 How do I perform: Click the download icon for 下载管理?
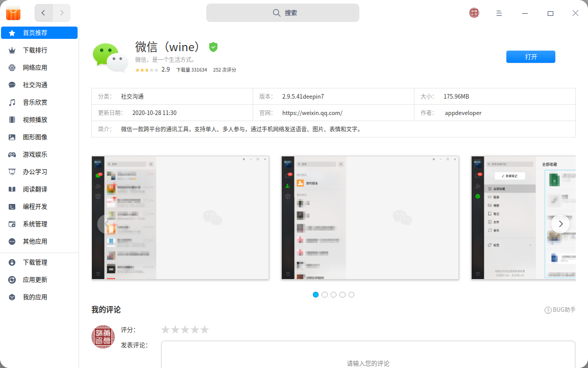point(12,263)
